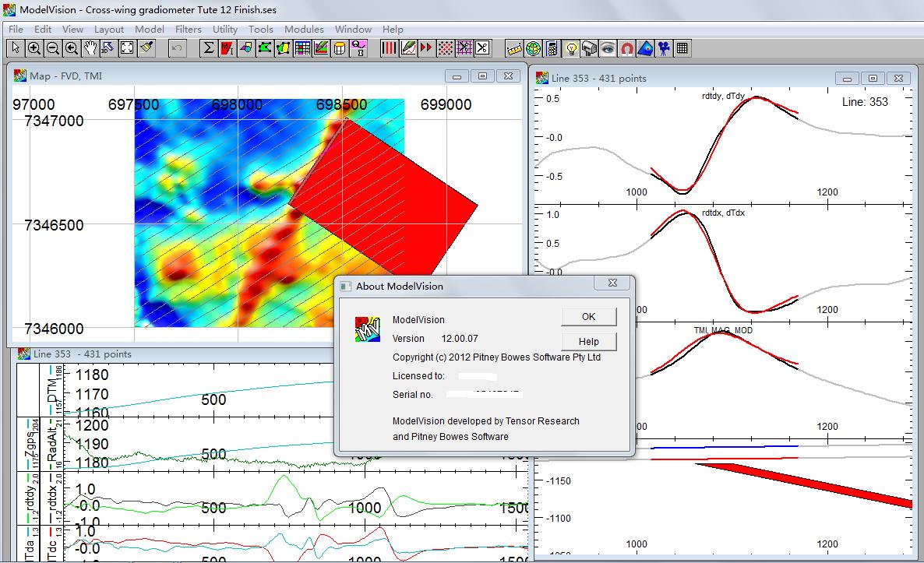Click the pink query probe icon

[x=359, y=48]
